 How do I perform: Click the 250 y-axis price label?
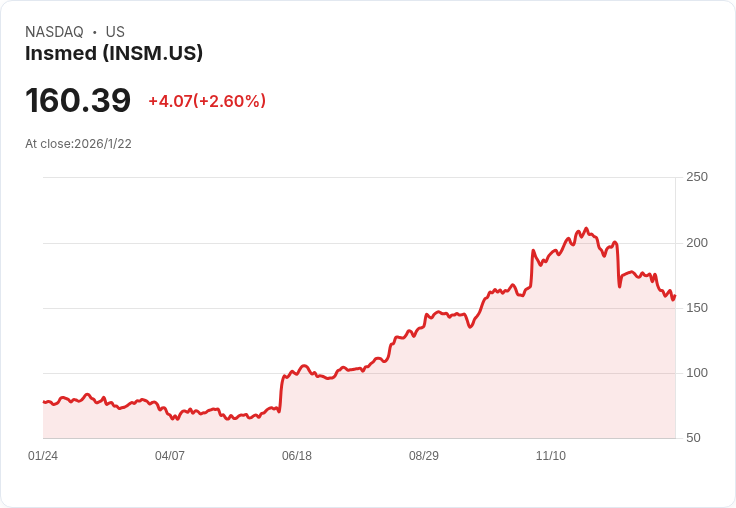click(697, 177)
